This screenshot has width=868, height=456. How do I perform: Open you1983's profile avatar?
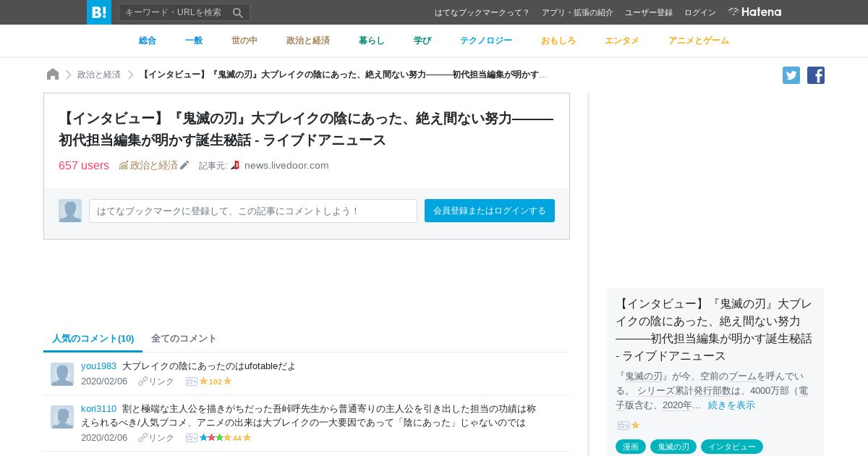(x=62, y=374)
